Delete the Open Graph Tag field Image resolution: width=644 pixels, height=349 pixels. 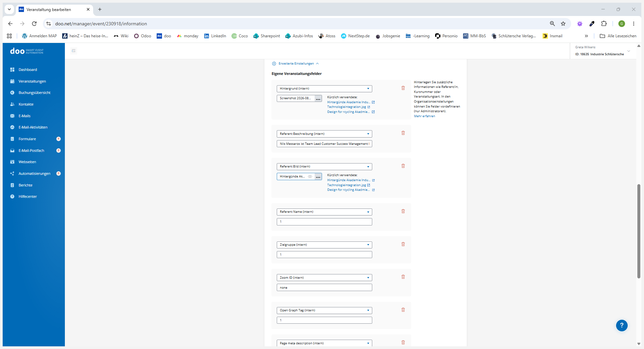tap(403, 310)
